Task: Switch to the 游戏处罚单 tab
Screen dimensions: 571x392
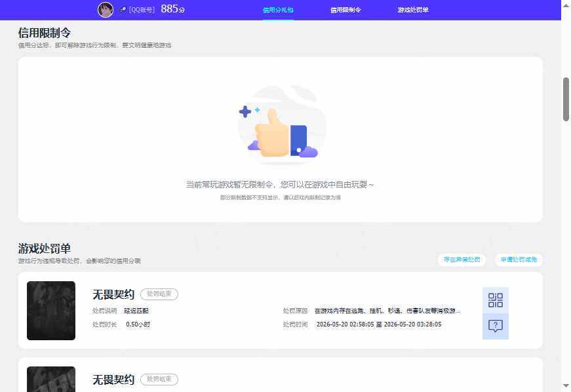Action: click(412, 10)
